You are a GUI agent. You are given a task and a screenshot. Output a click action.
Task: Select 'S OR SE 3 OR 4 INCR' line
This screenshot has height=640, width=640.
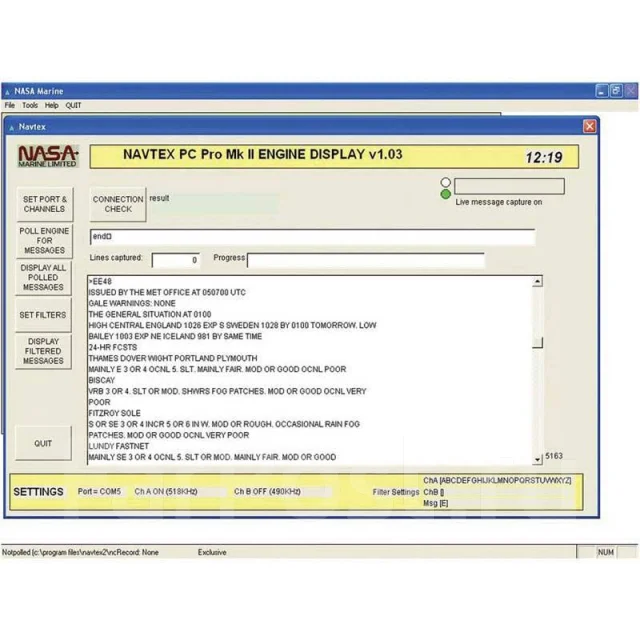[x=224, y=424]
